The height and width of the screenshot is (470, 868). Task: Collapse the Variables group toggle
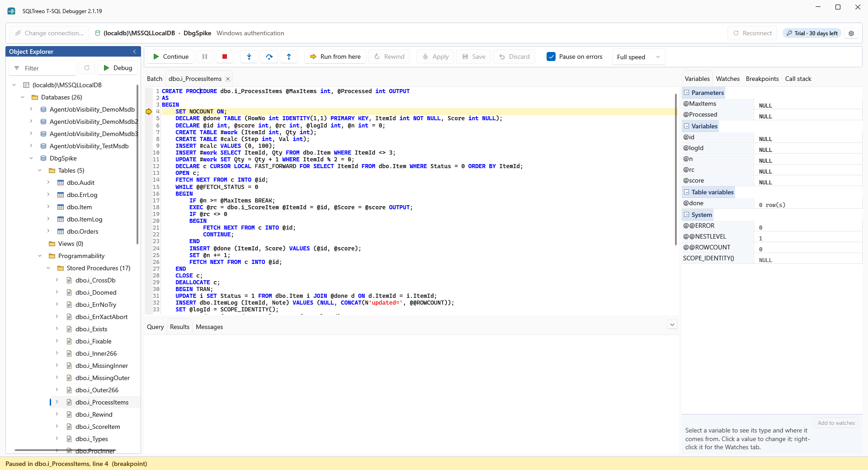[686, 126]
